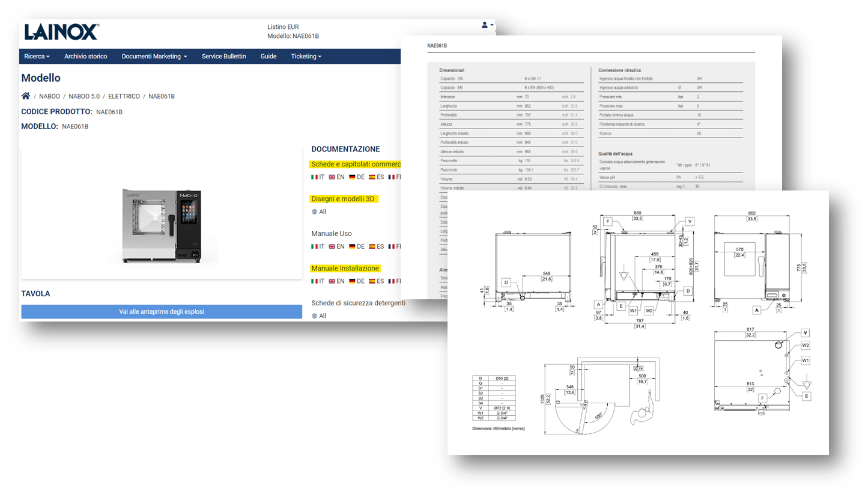The height and width of the screenshot is (494, 868).
Task: Click globe All under Disegni e modelli 3D
Action: click(x=319, y=212)
